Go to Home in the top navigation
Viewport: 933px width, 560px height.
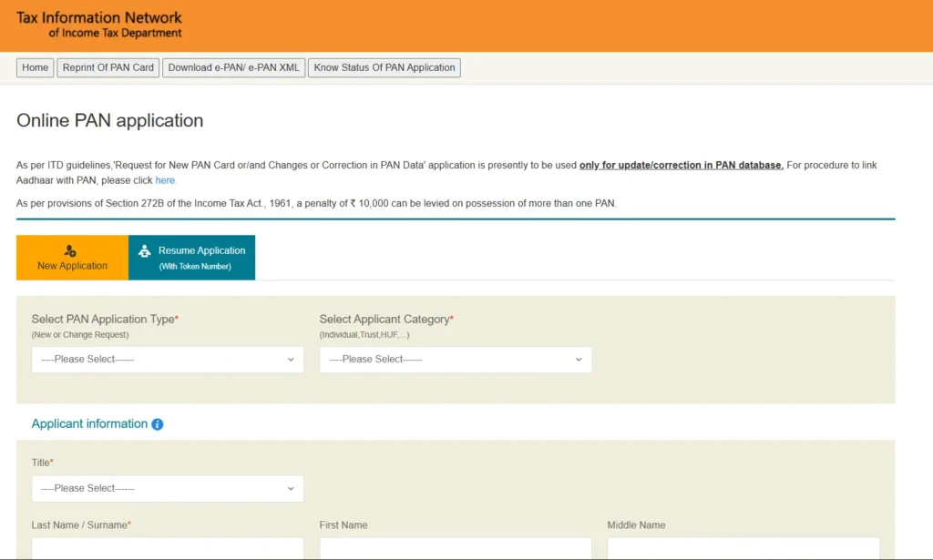tap(36, 67)
